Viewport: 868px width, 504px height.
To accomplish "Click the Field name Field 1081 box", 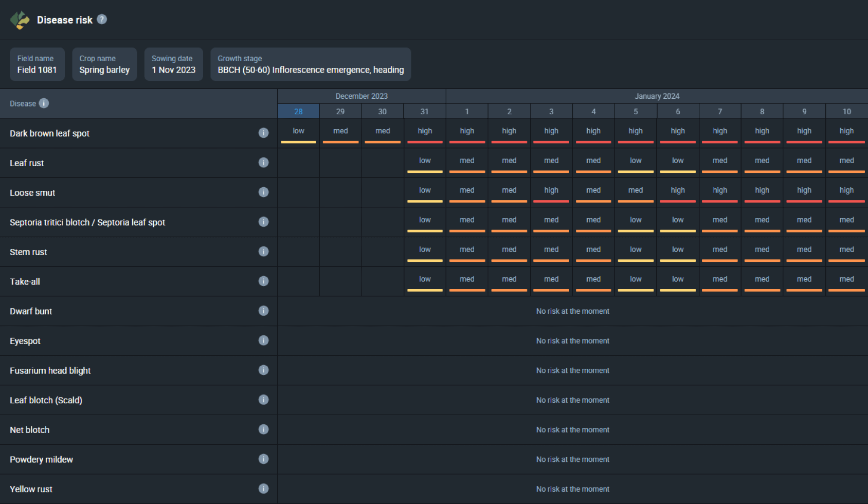I will click(37, 64).
